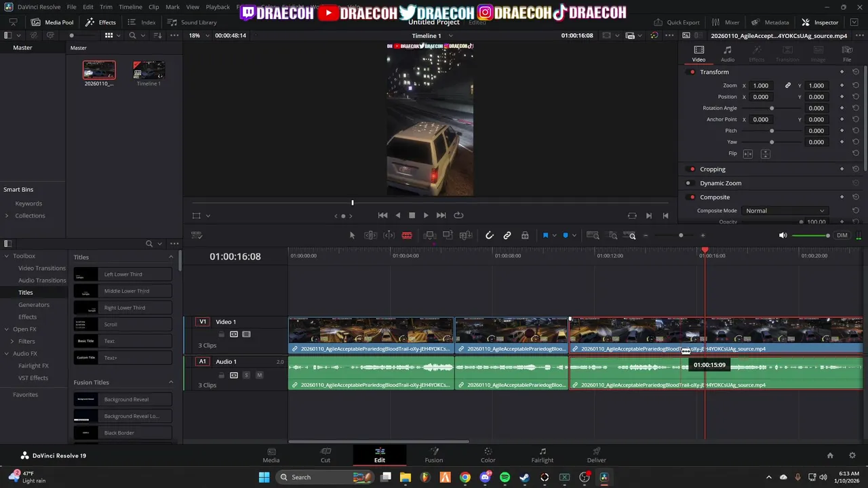Toggle the Linked Selection chain icon
The width and height of the screenshot is (868, 488).
(507, 235)
